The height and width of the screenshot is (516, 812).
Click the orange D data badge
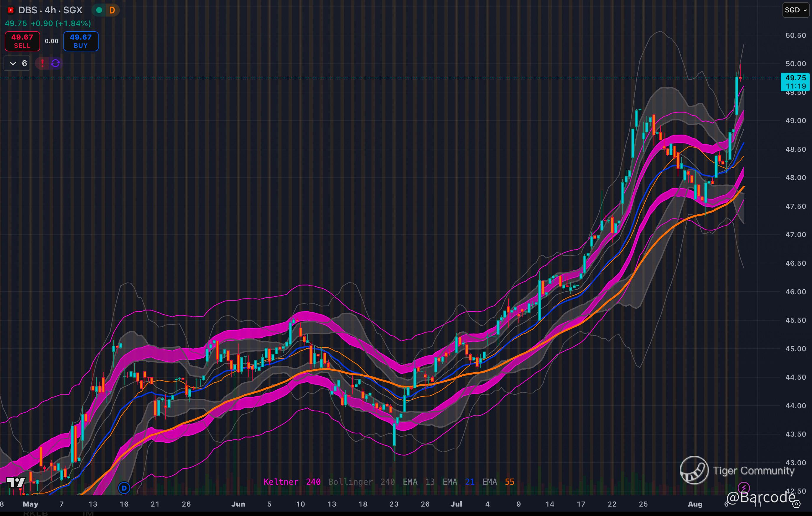pos(112,10)
